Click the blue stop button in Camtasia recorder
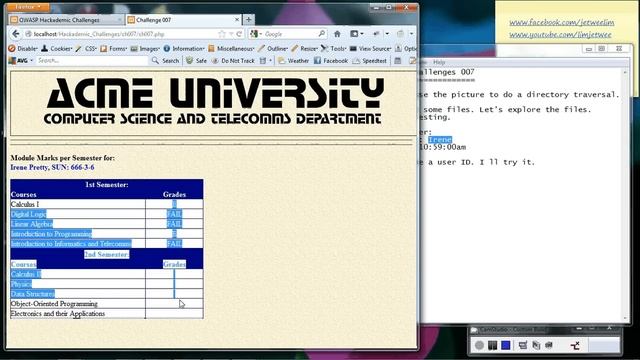The height and width of the screenshot is (360, 640). (506, 345)
